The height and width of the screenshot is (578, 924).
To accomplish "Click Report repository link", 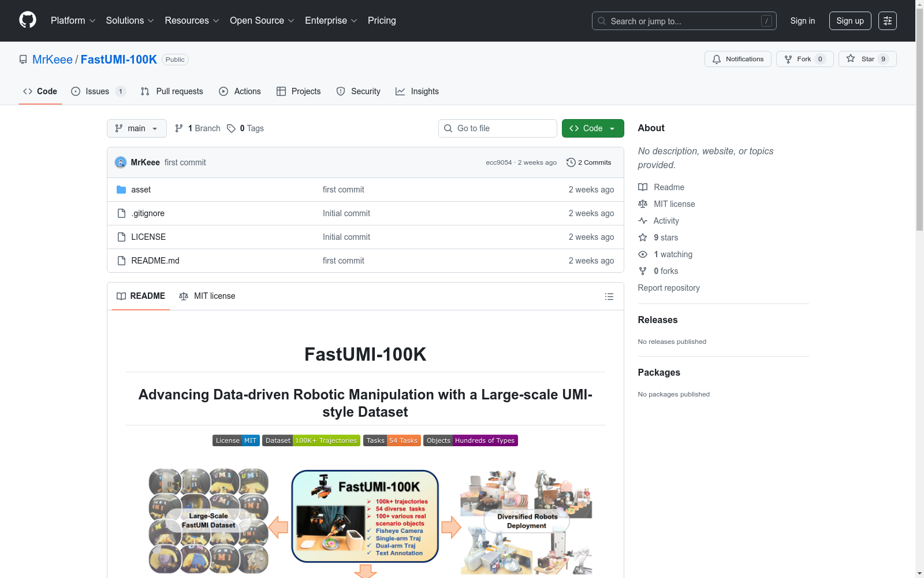I will (669, 288).
